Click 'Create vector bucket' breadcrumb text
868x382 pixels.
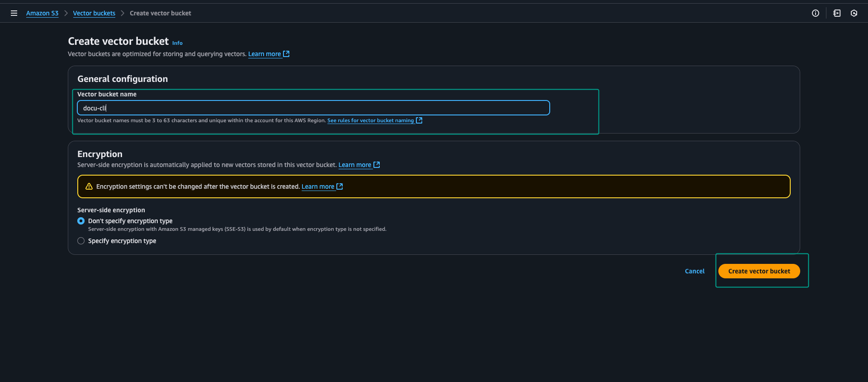[x=160, y=13]
